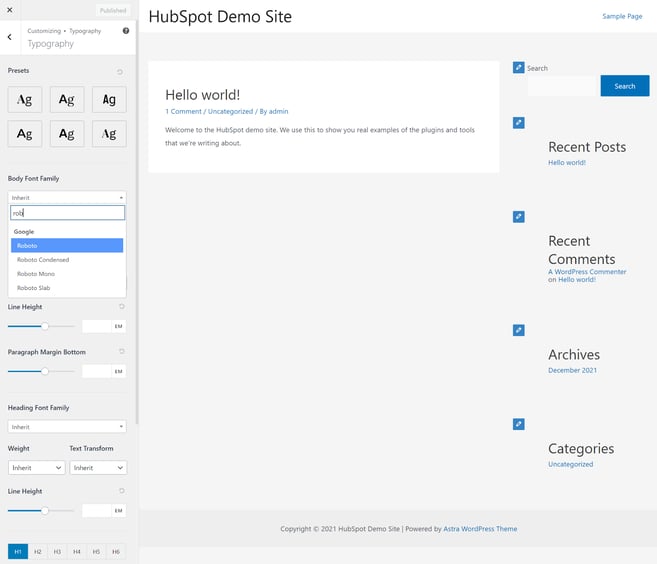Click the admin author link
Screen dimensions: 657x564
pos(278,111)
